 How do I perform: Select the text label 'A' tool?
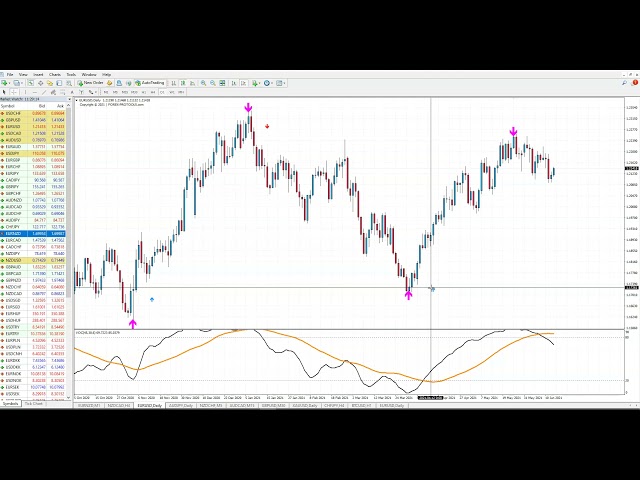[73, 92]
